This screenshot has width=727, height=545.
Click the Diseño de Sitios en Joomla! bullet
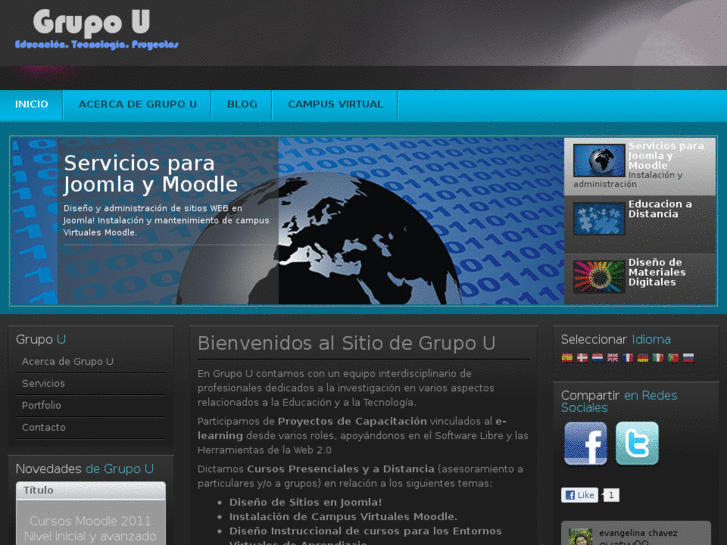[306, 502]
